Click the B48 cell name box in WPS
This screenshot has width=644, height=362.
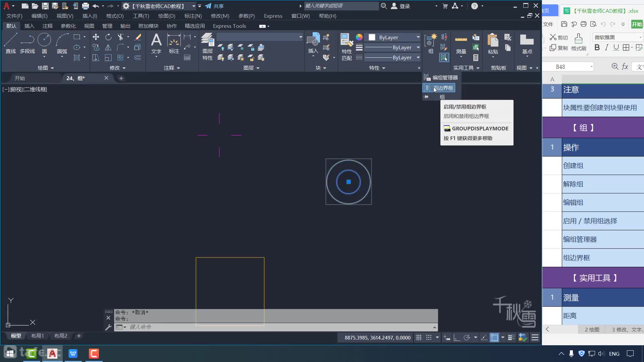tap(567, 67)
